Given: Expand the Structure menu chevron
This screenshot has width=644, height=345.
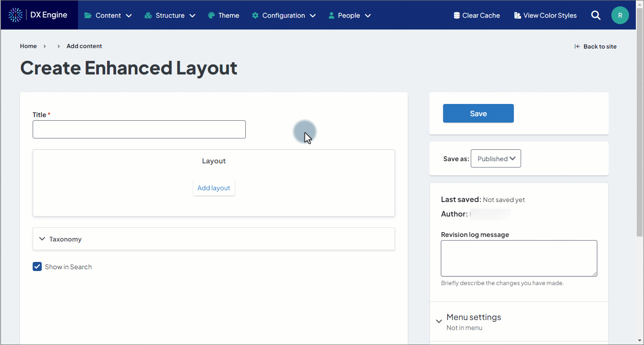Looking at the screenshot, I should (x=192, y=15).
